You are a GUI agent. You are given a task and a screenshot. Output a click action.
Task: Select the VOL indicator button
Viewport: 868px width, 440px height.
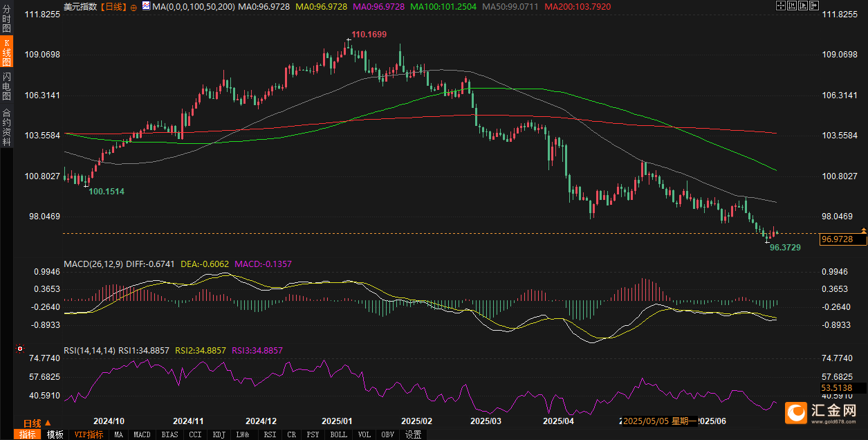363,434
